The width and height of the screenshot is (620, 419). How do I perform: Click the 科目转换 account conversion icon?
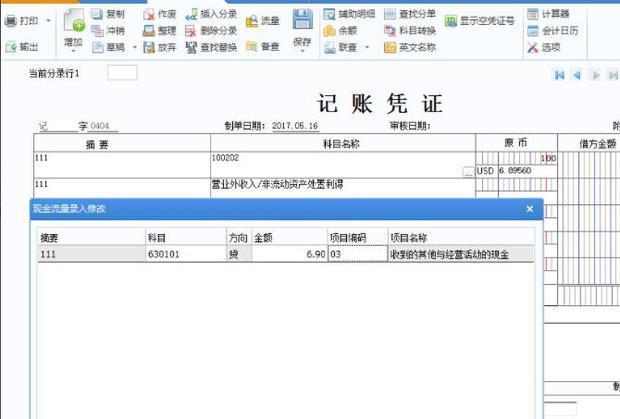tap(389, 30)
